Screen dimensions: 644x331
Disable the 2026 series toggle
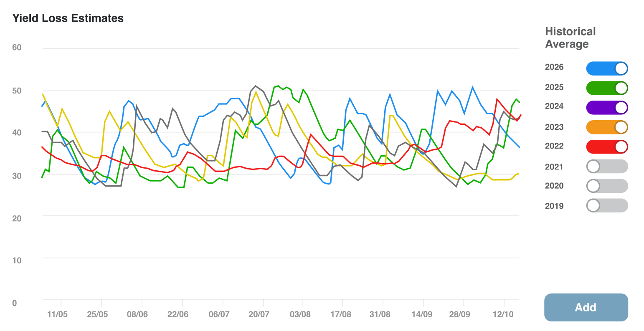(607, 68)
